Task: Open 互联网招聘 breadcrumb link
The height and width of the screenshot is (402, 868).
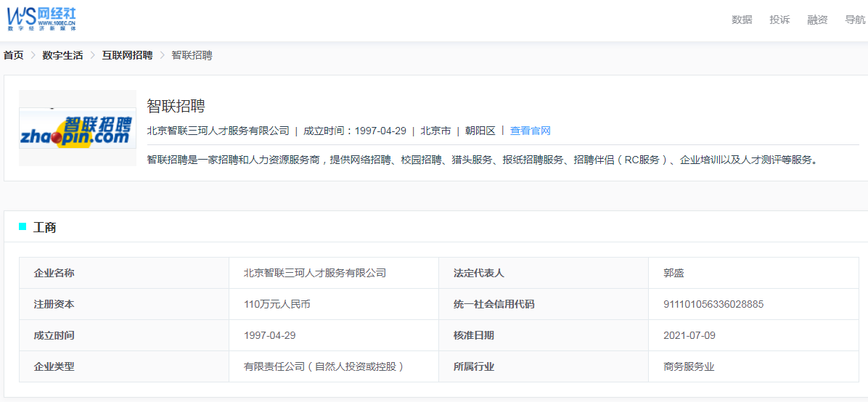Action: tap(127, 55)
